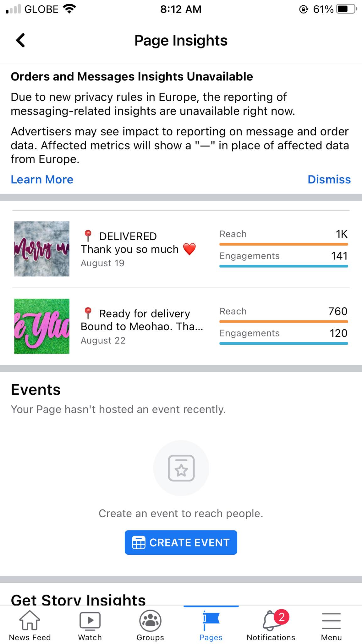Open Notifications bell icon
Screen dimensions: 362x644
pyautogui.click(x=271, y=620)
